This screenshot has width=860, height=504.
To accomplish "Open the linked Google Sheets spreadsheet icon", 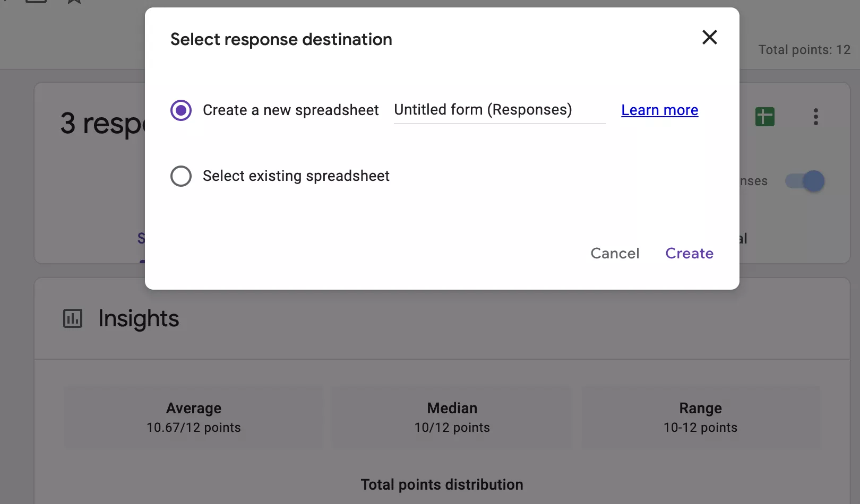I will 764,116.
